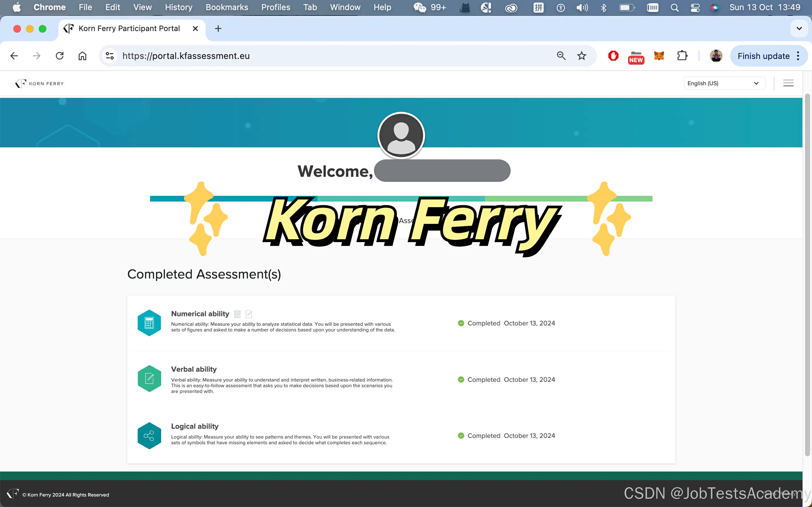Open the History menu in menu bar

pos(179,7)
